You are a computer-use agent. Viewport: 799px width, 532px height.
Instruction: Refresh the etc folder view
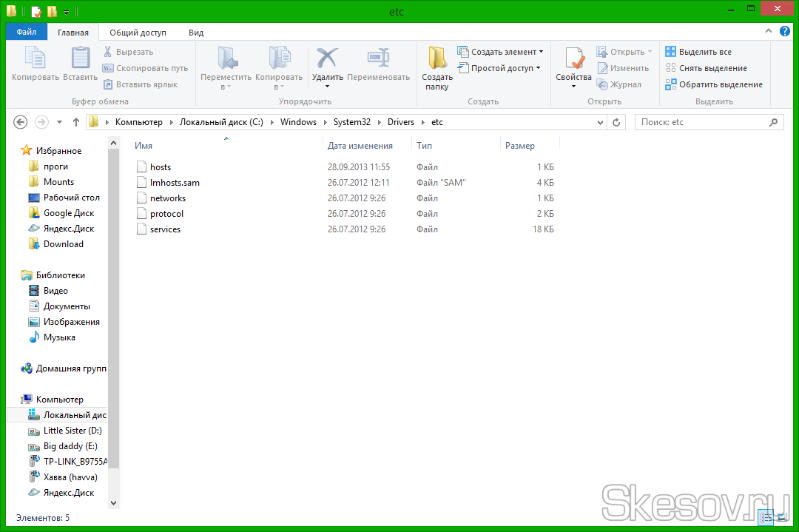click(617, 122)
